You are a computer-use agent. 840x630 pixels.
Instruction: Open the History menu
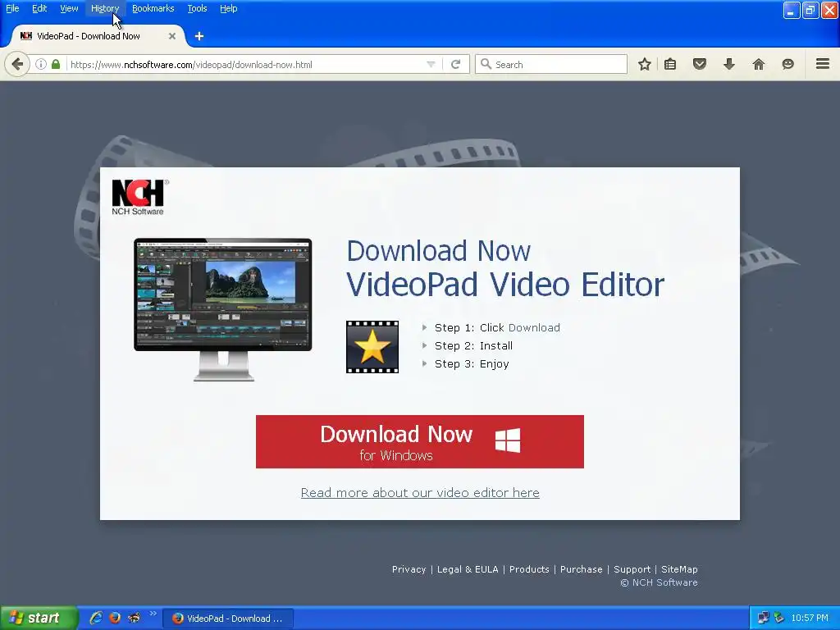[x=105, y=8]
